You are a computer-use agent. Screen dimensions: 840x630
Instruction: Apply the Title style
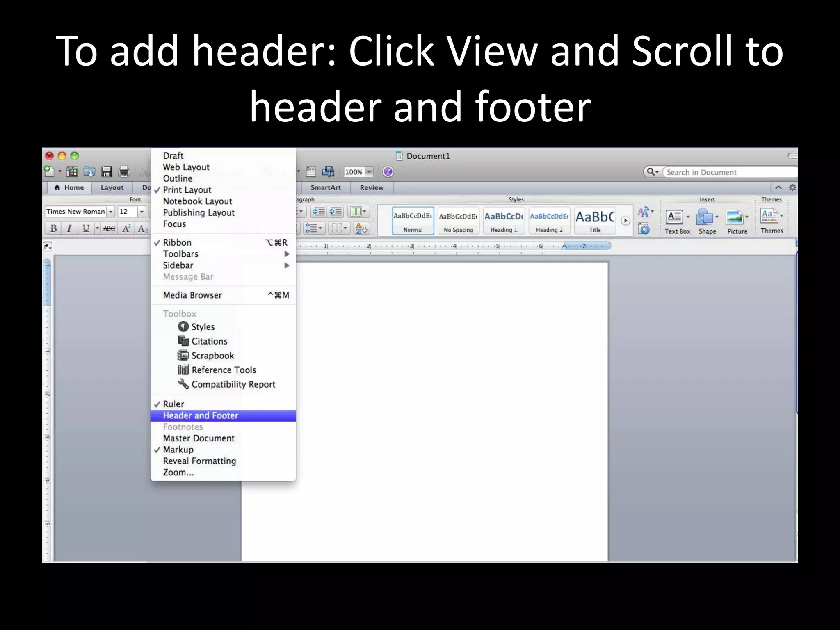click(x=595, y=221)
